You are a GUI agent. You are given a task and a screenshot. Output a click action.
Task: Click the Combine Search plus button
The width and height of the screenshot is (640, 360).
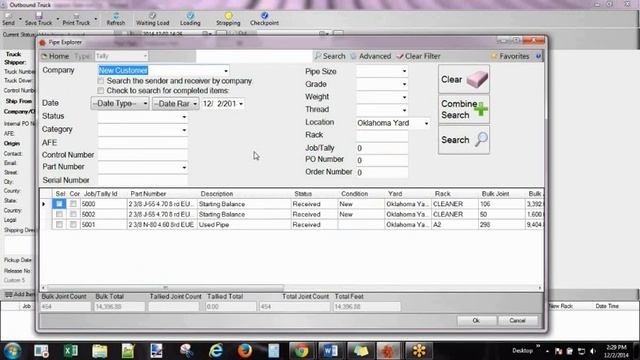pos(464,109)
